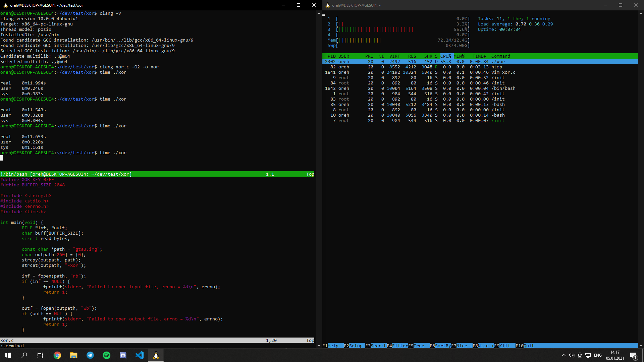
Task: Open the notification center icon
Action: tap(633, 355)
